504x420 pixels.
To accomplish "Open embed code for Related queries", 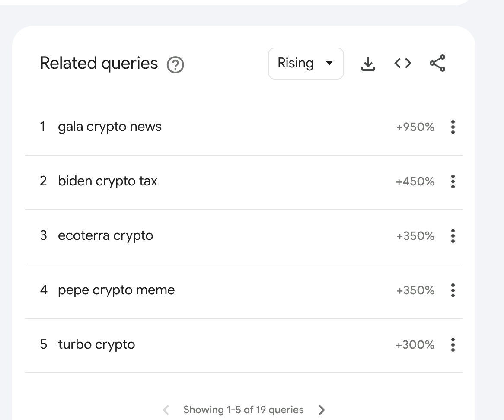I will point(403,63).
